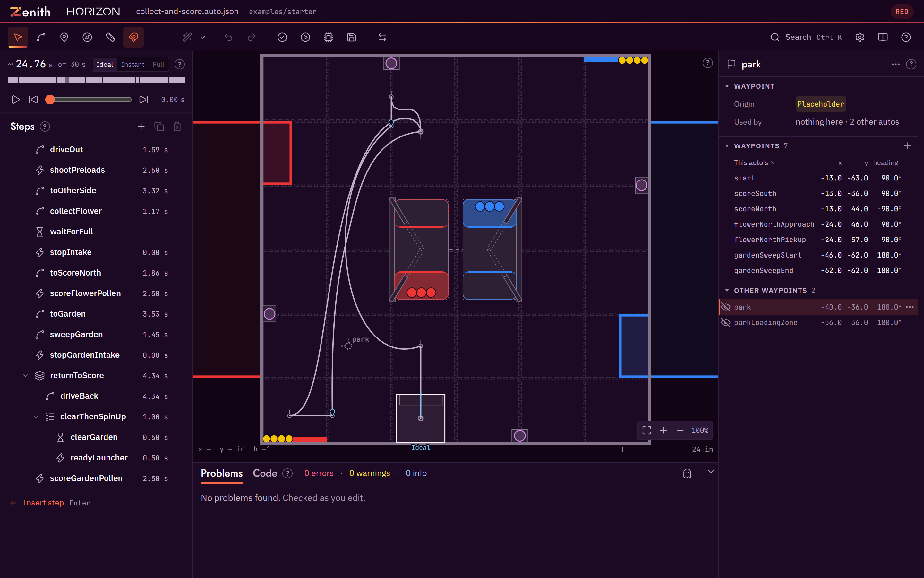Open the documentation book icon
Image resolution: width=924 pixels, height=578 pixels.
coord(883,37)
